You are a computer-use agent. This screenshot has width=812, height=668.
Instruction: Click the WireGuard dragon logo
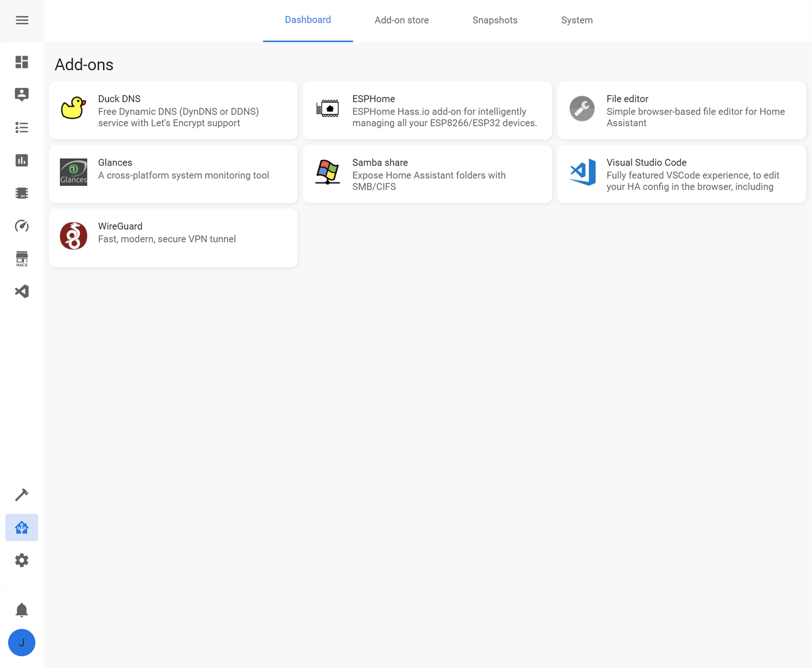(x=74, y=236)
